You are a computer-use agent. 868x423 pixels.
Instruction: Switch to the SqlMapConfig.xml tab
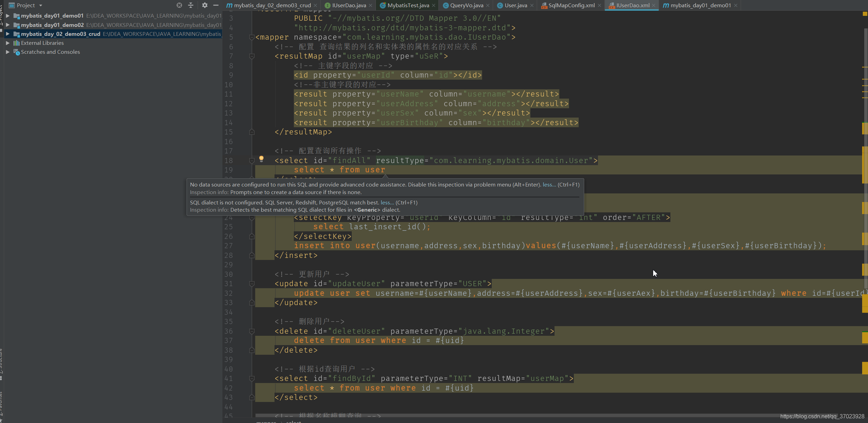(x=571, y=5)
